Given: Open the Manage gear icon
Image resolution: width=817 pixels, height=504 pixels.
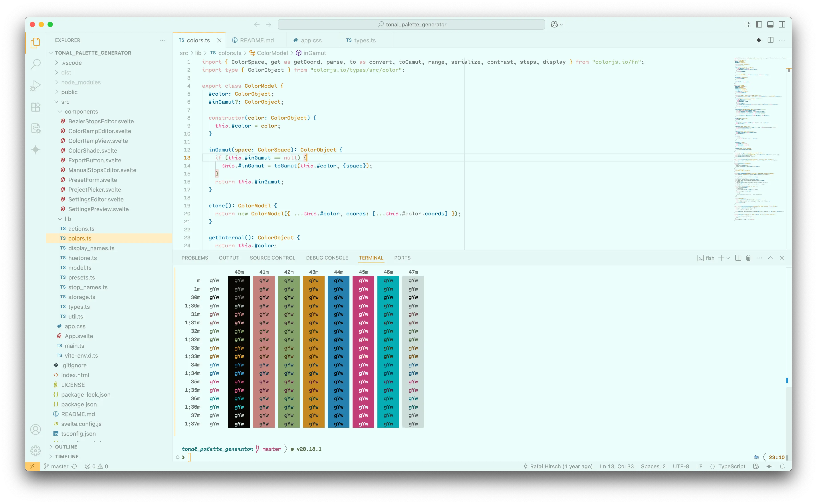Looking at the screenshot, I should point(35,451).
